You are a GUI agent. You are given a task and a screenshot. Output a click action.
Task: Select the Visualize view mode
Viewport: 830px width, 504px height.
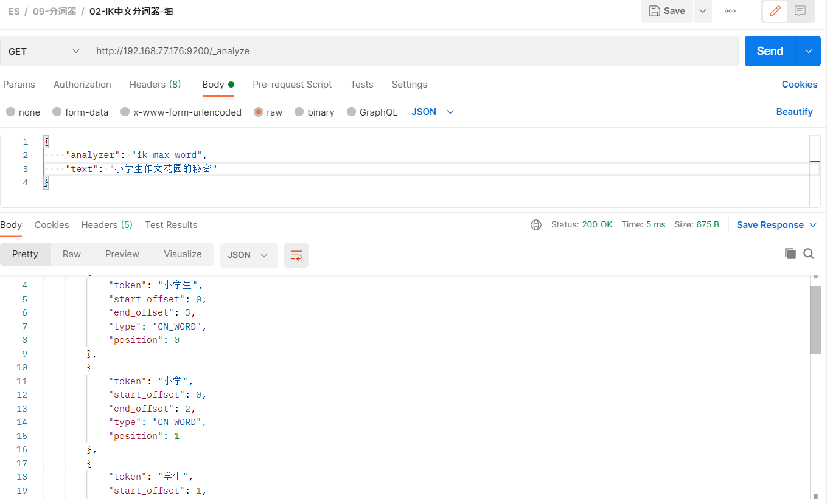pos(183,254)
